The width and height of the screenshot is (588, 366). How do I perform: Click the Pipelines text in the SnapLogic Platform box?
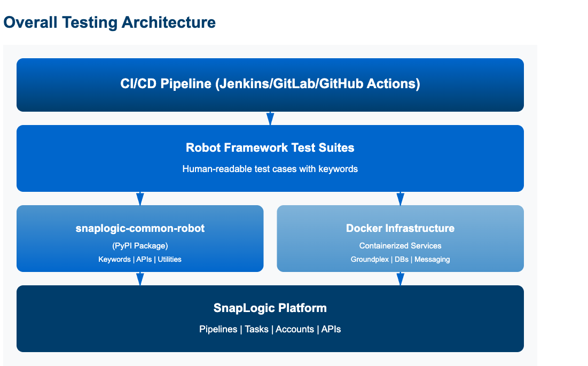point(218,329)
